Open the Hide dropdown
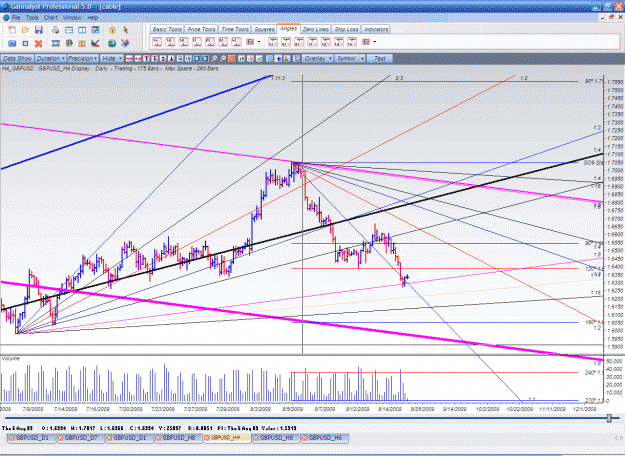Screen dimensions: 625x456 click(112, 59)
